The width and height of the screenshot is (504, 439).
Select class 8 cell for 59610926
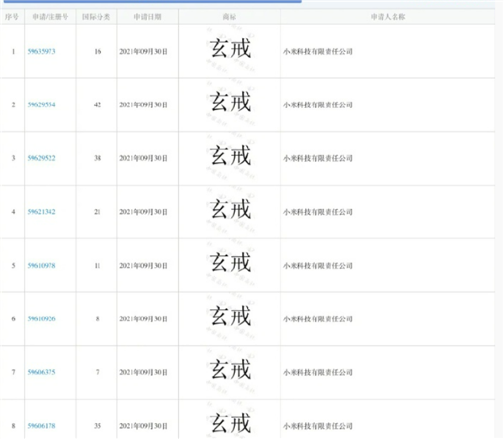tap(98, 319)
